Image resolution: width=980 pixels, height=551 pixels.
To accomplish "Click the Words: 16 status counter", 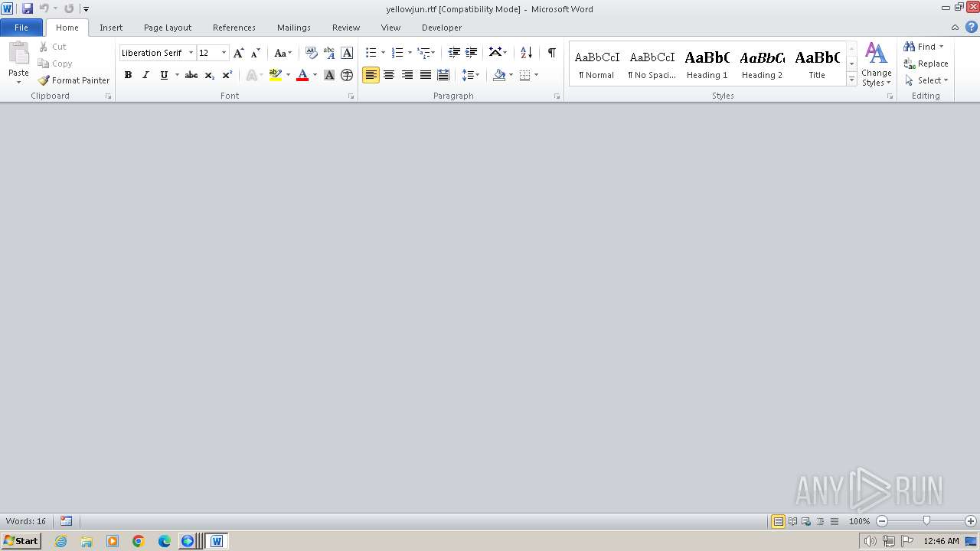I will click(26, 521).
